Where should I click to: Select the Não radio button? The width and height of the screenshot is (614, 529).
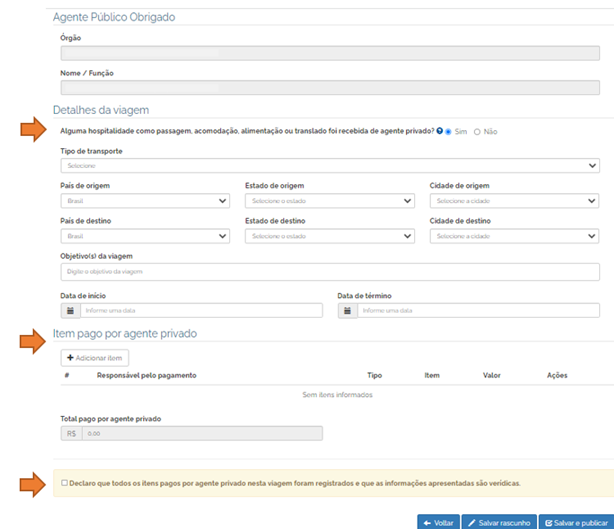coord(477,131)
